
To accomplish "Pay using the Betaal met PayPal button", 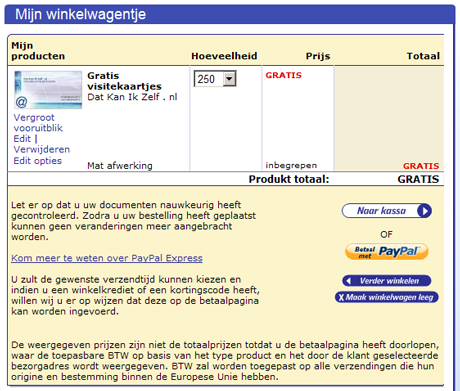I will [387, 252].
